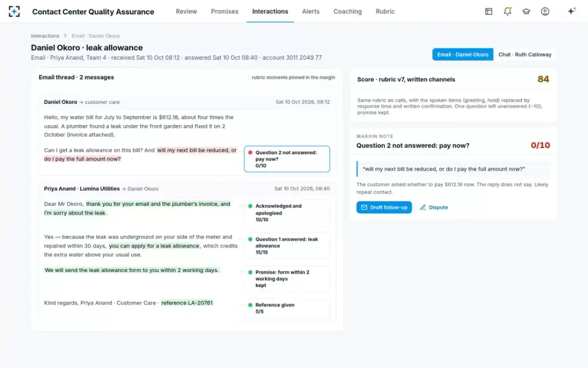This screenshot has width=588, height=368.
Task: Open the Coaching tab
Action: tap(347, 11)
